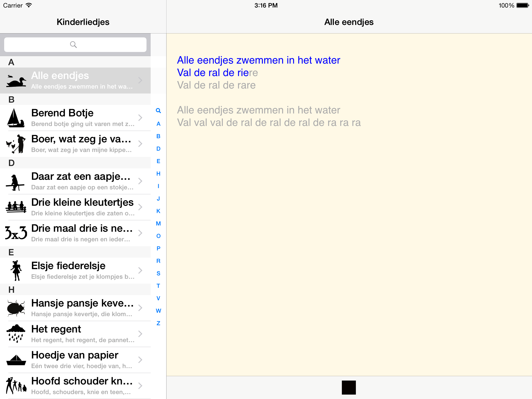Open chevron of Het regent row
The height and width of the screenshot is (399, 532).
(140, 334)
